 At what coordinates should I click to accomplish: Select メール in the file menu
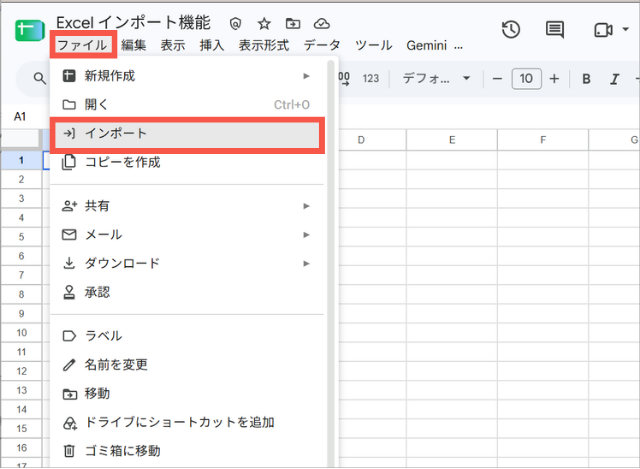tap(187, 235)
